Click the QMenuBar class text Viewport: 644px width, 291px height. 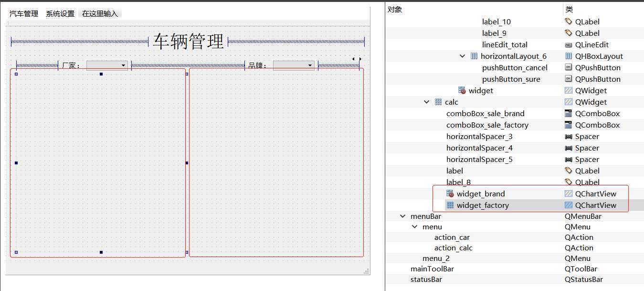pos(583,216)
